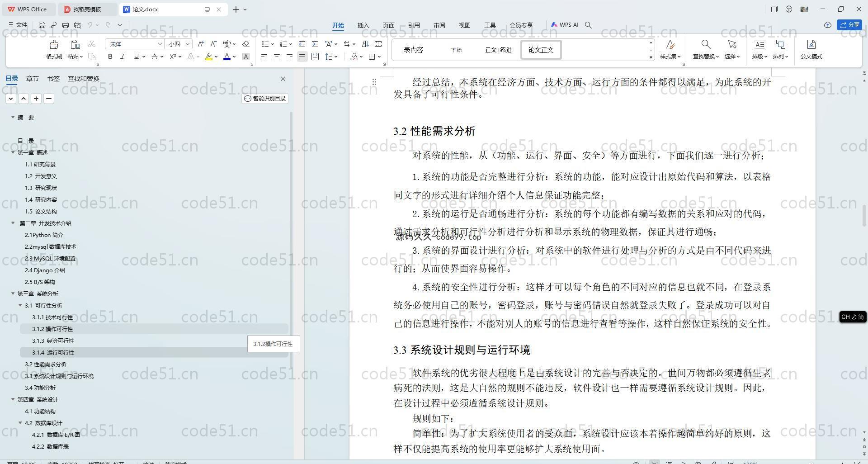This screenshot has width=868, height=464.
Task: Apply the yellow highlight color swatch
Action: [208, 57]
